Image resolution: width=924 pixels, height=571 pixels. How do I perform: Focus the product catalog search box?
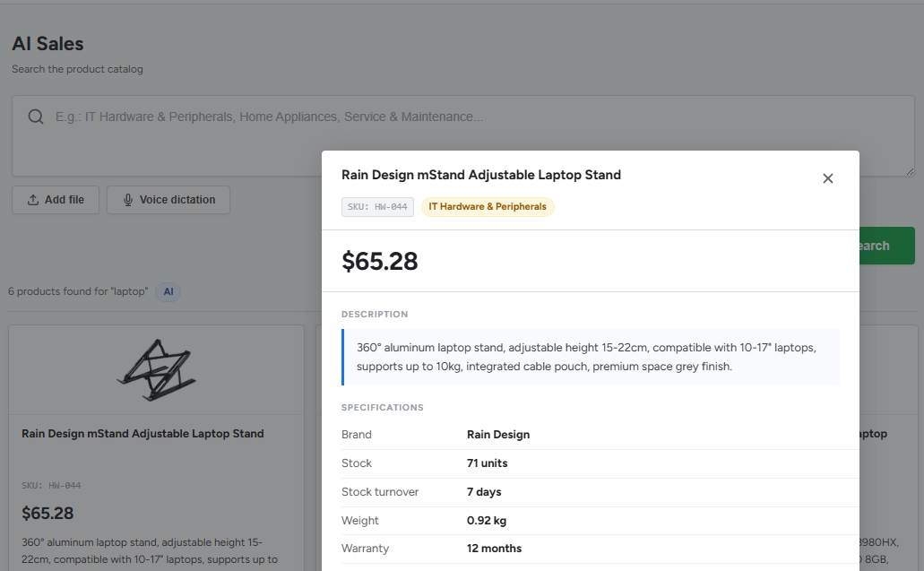(x=463, y=136)
